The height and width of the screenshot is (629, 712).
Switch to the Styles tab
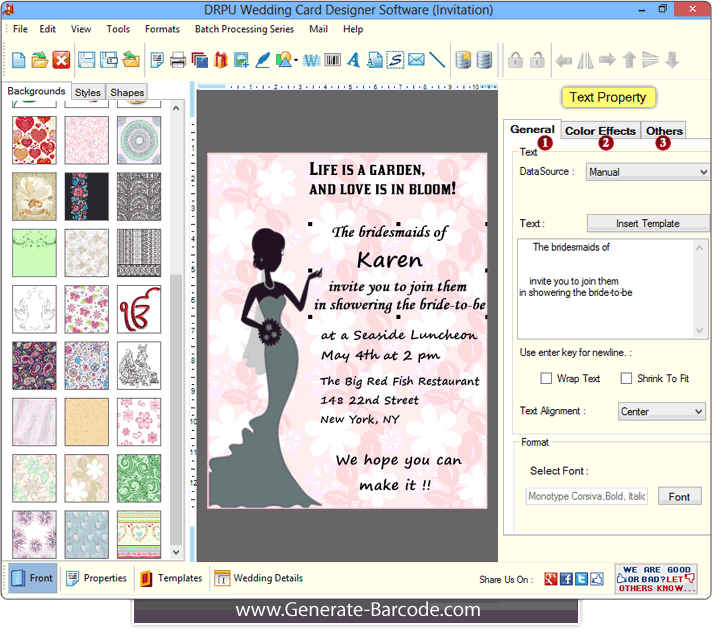click(x=88, y=92)
